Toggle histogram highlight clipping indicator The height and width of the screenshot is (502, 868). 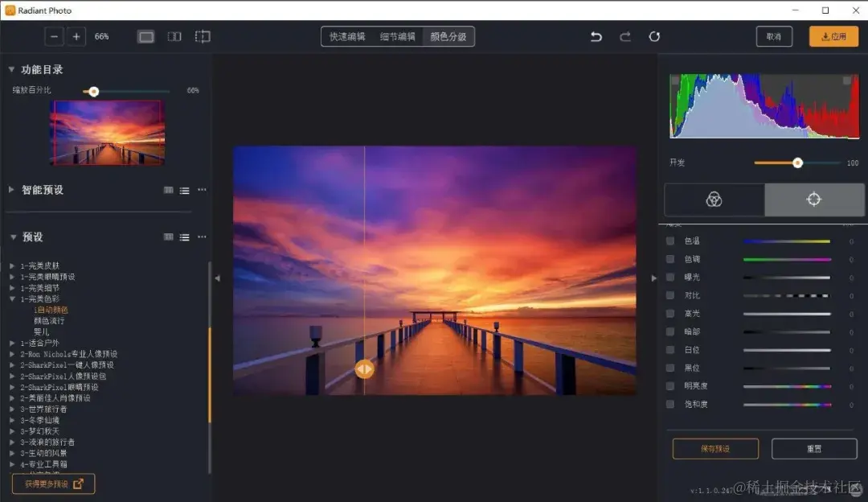(x=847, y=81)
